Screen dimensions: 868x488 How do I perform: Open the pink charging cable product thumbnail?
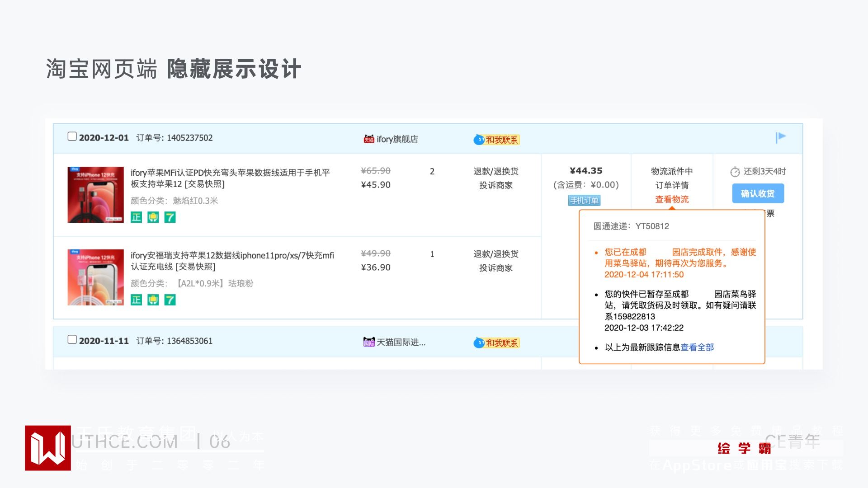95,277
